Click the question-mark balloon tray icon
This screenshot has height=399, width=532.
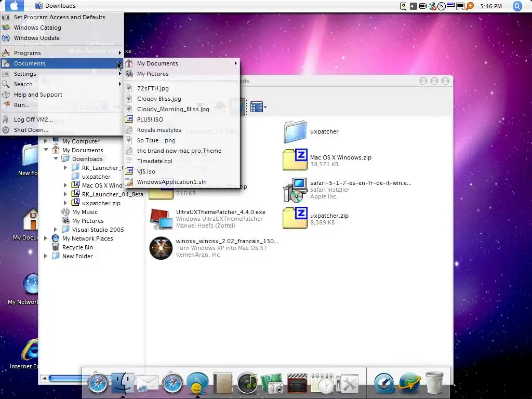click(x=403, y=6)
